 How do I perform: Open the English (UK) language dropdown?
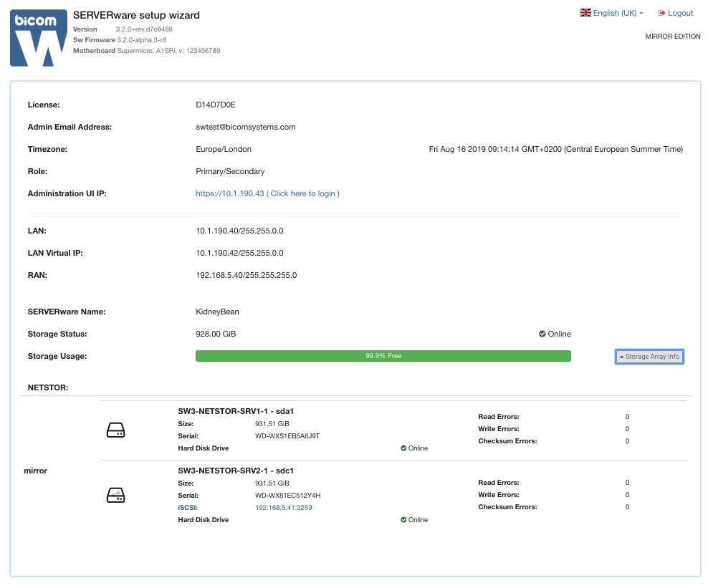pos(611,13)
